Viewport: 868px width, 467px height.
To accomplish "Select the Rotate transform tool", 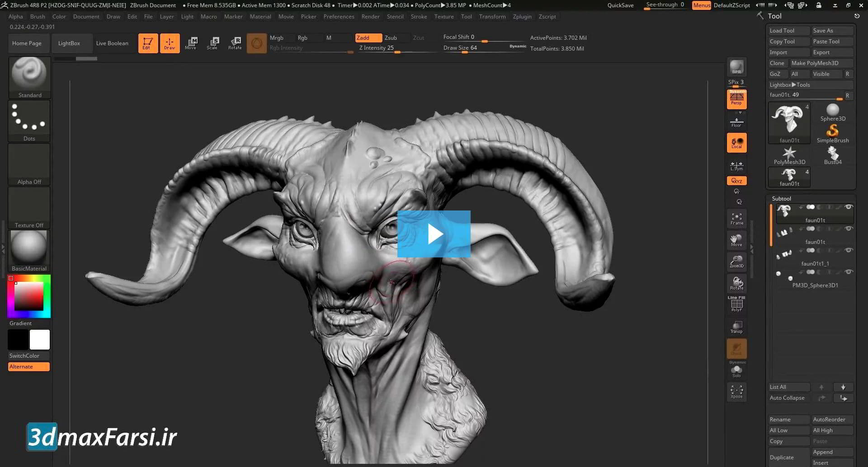I will click(x=235, y=43).
